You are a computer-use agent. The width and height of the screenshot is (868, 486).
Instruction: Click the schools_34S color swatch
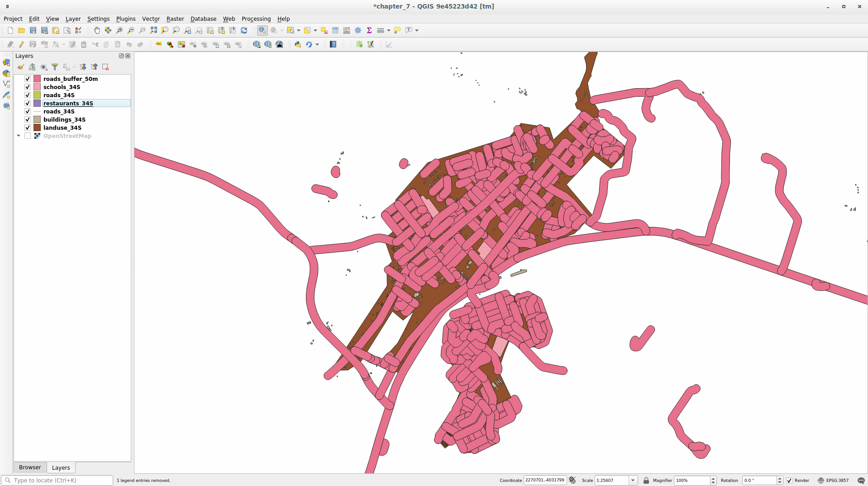point(37,87)
